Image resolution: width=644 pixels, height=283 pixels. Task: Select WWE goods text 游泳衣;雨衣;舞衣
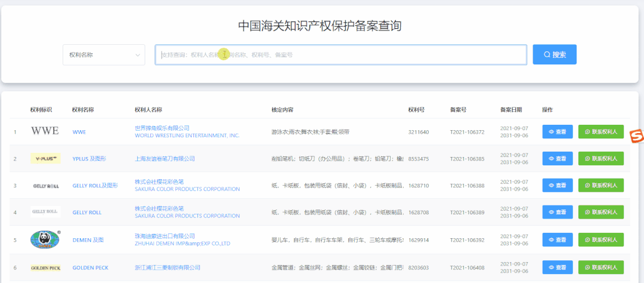click(292, 132)
